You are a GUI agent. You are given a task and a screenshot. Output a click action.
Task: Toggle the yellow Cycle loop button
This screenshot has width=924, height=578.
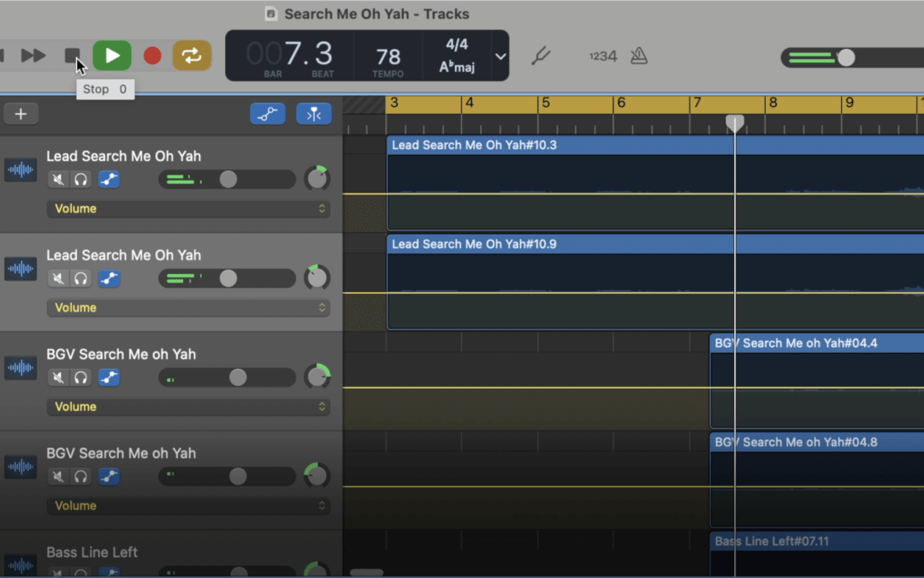(192, 56)
